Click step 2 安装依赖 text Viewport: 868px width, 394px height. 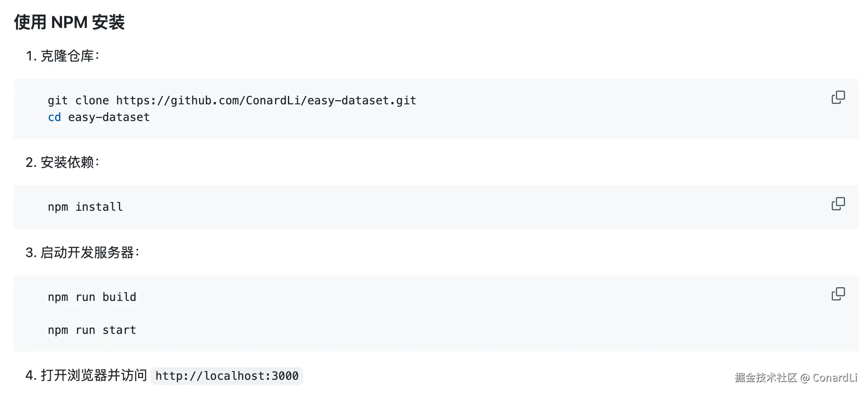67,162
